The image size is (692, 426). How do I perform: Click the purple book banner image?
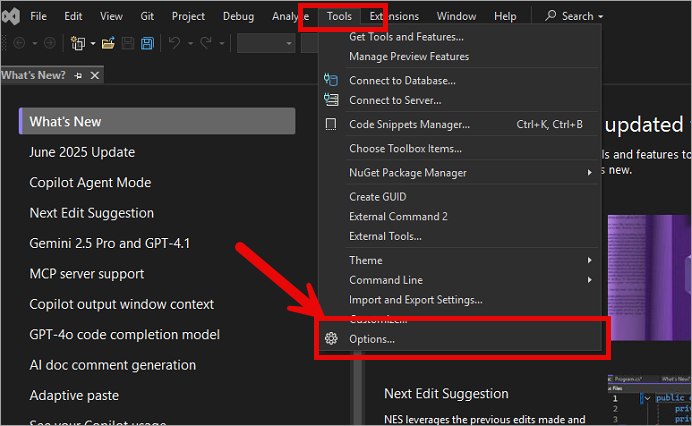tap(649, 278)
